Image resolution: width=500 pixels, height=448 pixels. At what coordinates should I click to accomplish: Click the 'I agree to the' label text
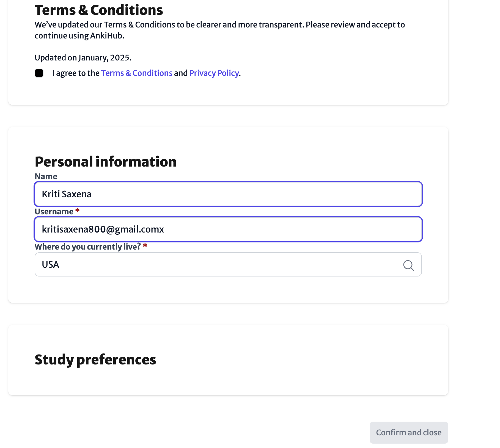76,73
